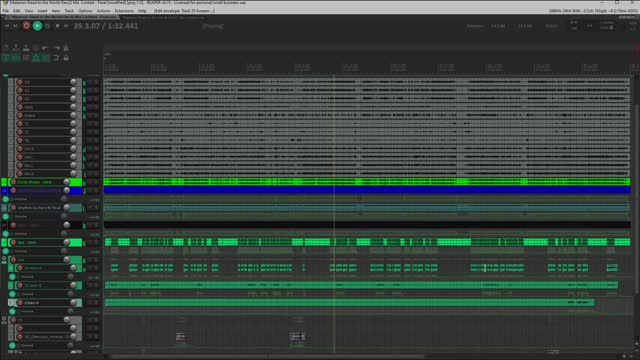640x360 pixels.
Task: Toggle Auto-crossfade in the toolbar
Action: pyautogui.click(x=6, y=58)
